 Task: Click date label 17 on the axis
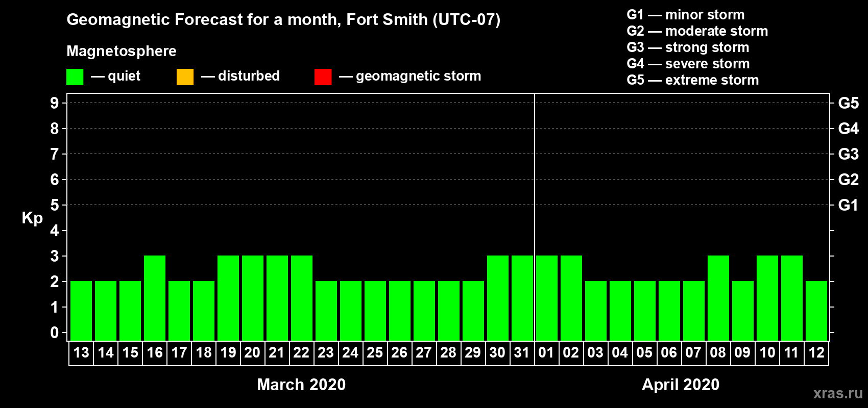(179, 353)
